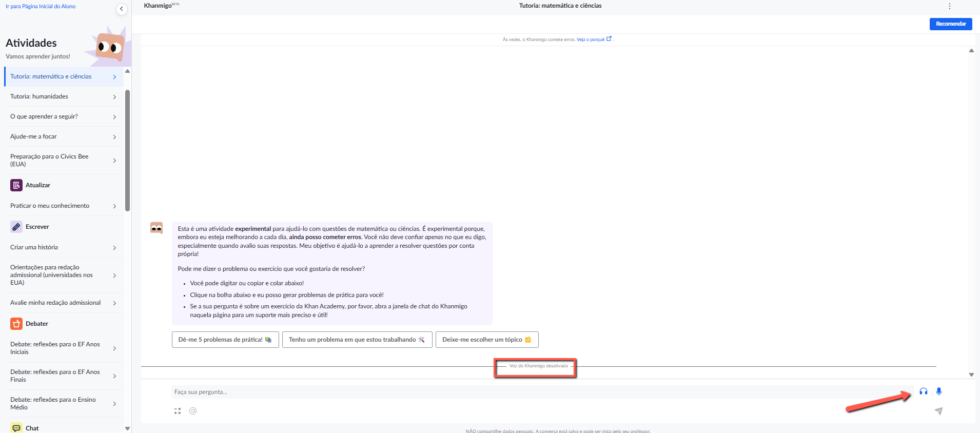Expand chevron beside 'Criar uma história'
Image resolution: width=980 pixels, height=433 pixels.
(x=114, y=248)
